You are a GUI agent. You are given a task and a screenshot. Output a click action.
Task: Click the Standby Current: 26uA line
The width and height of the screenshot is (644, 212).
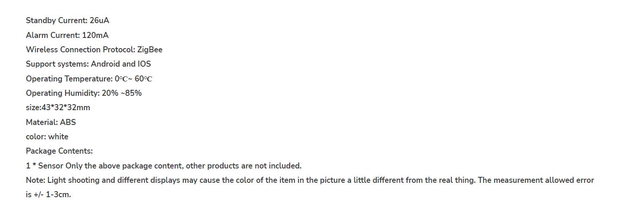67,21
